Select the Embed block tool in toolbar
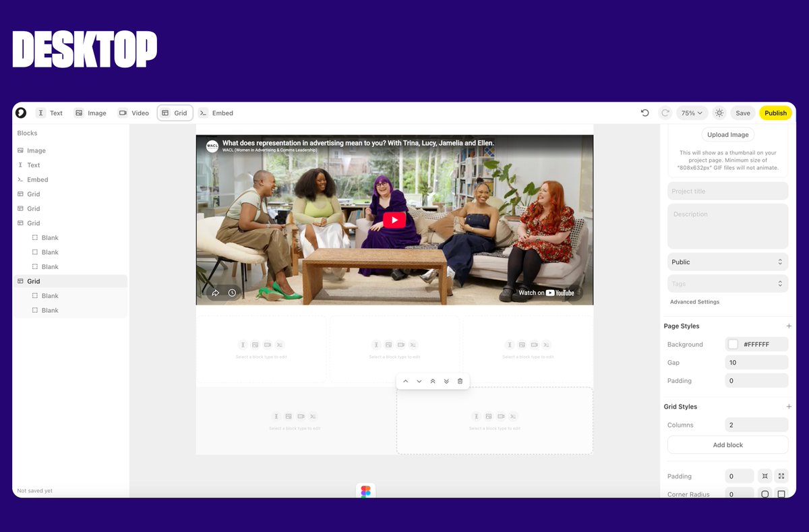809x532 pixels. (216, 113)
